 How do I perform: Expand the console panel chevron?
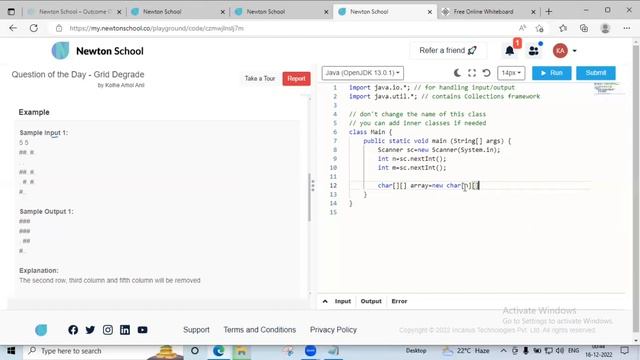(325, 301)
